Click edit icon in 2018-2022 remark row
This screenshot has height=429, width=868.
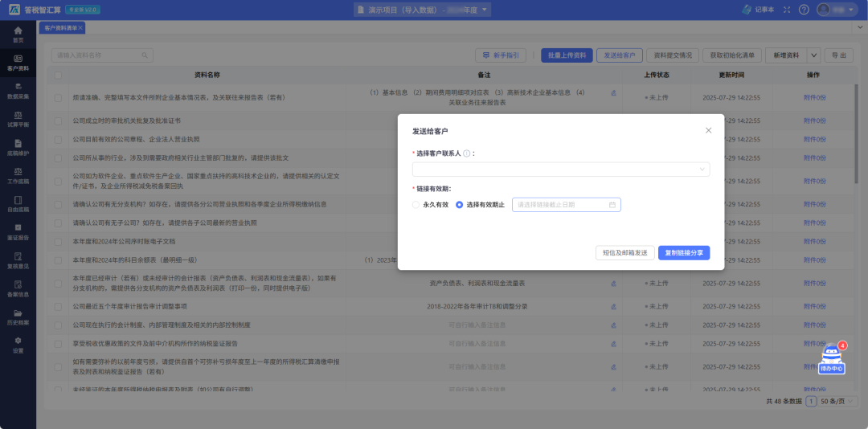(x=613, y=306)
